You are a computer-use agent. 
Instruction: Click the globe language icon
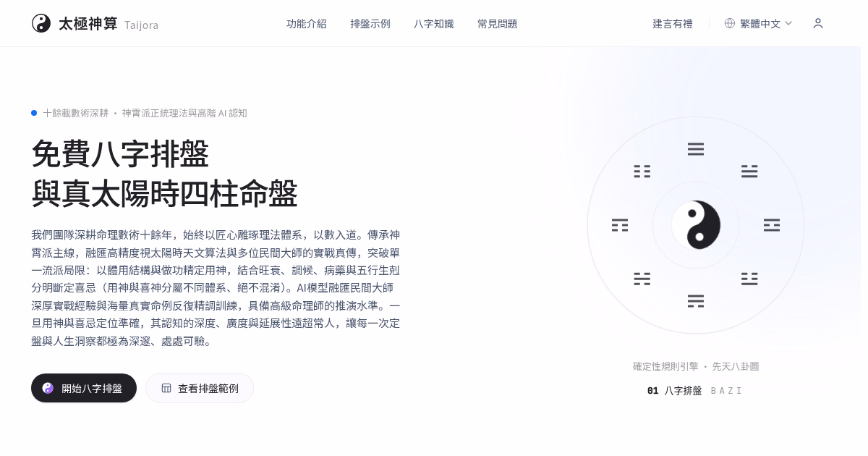(730, 23)
